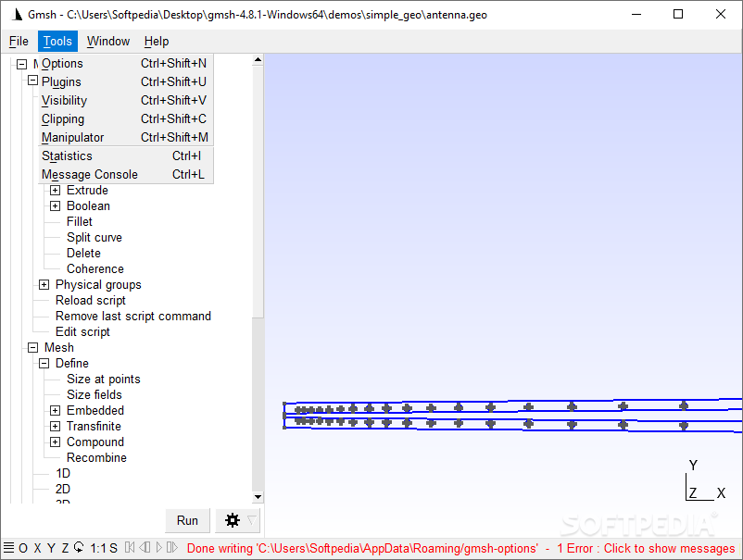Select Visibility in Tools menu
Screen dimensions: 743x560
pos(126,100)
